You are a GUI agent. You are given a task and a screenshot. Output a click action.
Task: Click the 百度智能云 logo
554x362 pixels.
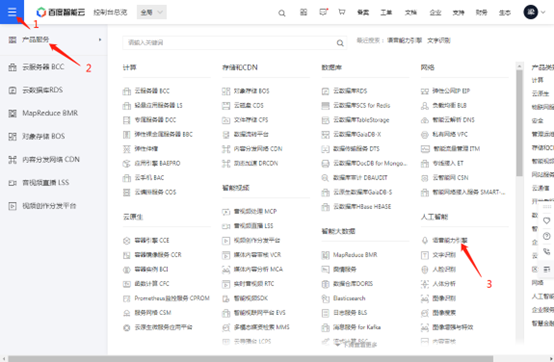coord(61,12)
